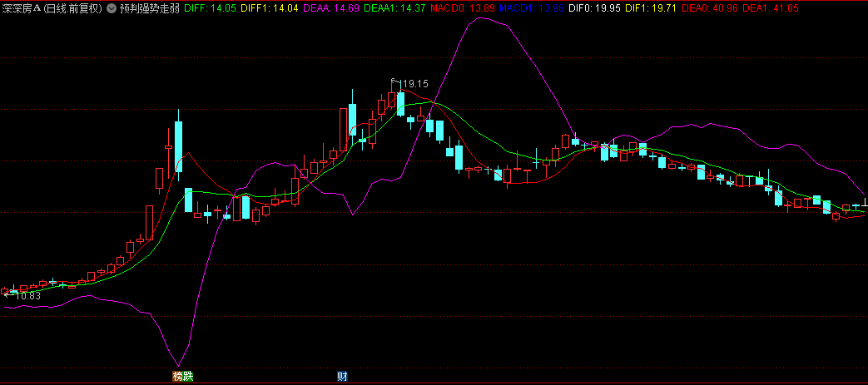Select the MACD0: 13.89 readout

(x=462, y=9)
